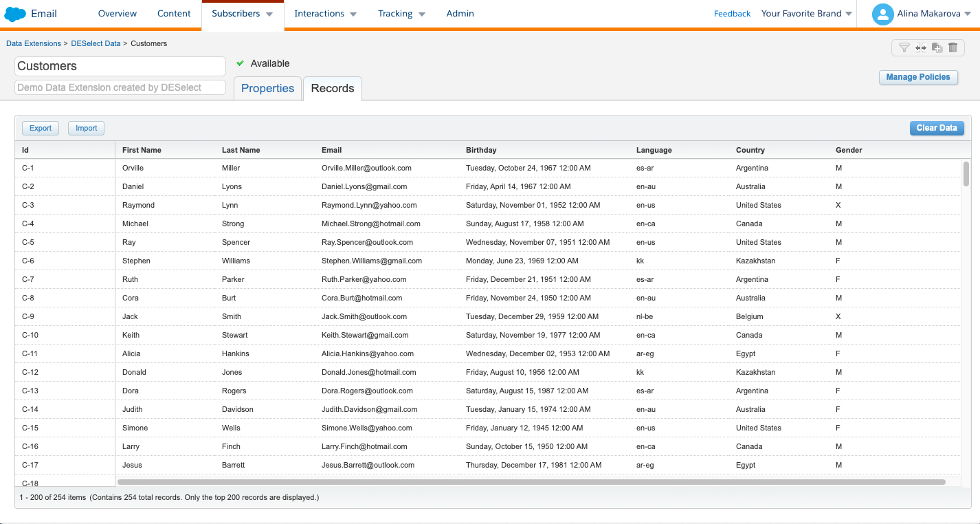Click the DESelect Data breadcrumb link
The height and width of the screenshot is (524, 980).
click(x=96, y=43)
